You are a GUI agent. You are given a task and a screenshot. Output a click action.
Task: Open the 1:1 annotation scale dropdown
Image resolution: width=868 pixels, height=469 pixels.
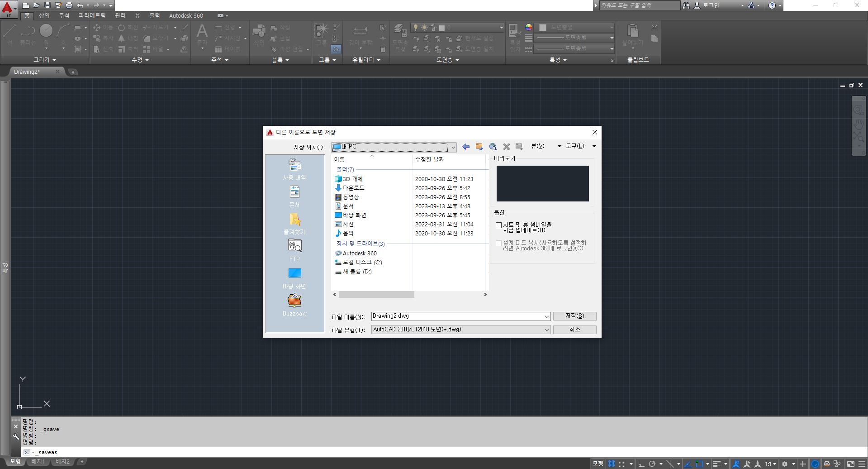[x=770, y=464]
